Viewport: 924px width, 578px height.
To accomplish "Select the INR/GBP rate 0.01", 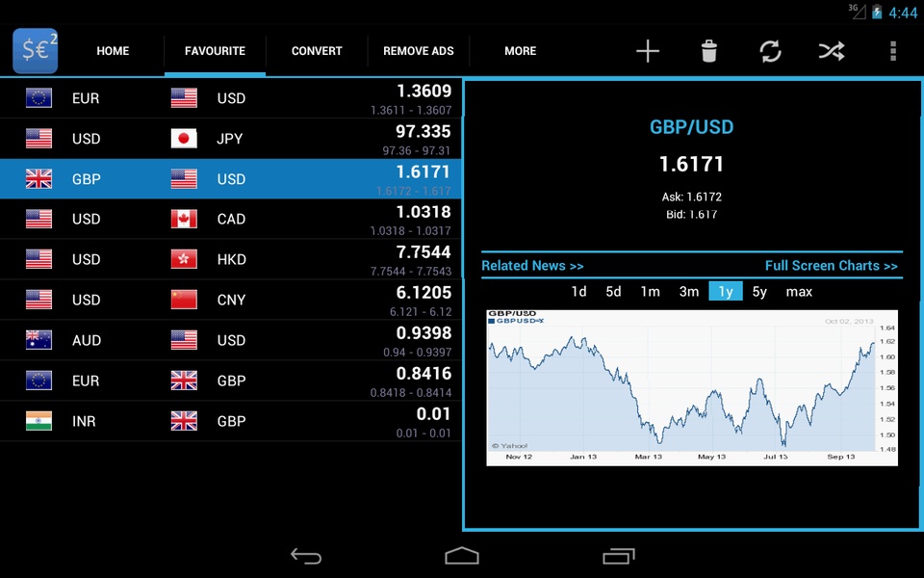I will pos(434,414).
